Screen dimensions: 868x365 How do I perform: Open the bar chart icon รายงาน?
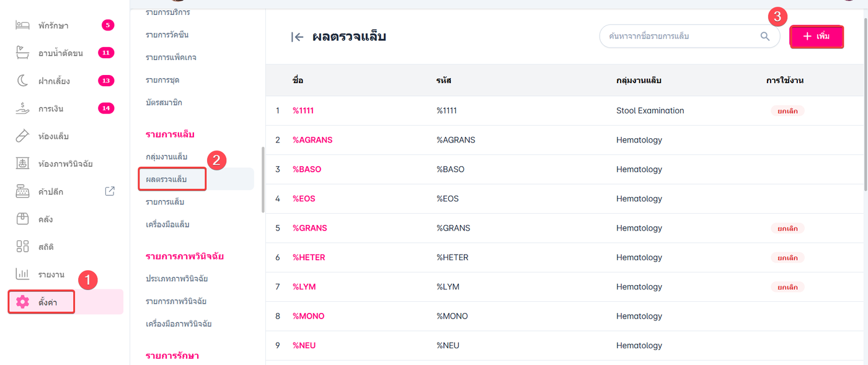coord(22,274)
